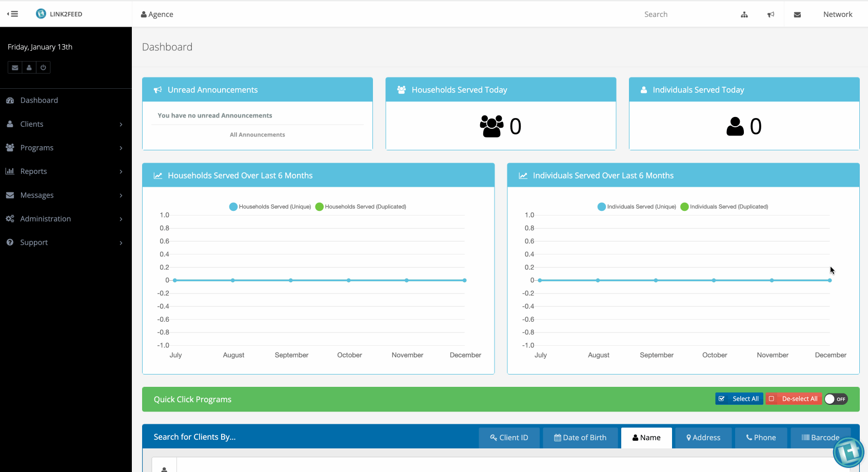The height and width of the screenshot is (472, 868).
Task: Collapse sidebar with the hamburger menu icon
Action: pyautogui.click(x=13, y=14)
